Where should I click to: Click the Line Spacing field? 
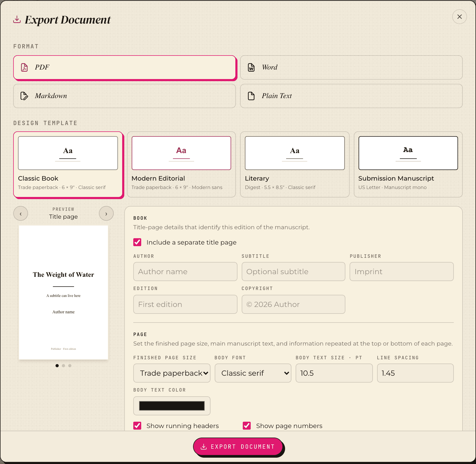click(415, 373)
